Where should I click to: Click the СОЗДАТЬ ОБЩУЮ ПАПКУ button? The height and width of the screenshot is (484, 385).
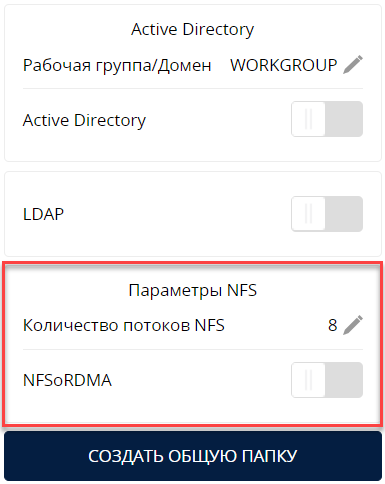click(x=193, y=456)
